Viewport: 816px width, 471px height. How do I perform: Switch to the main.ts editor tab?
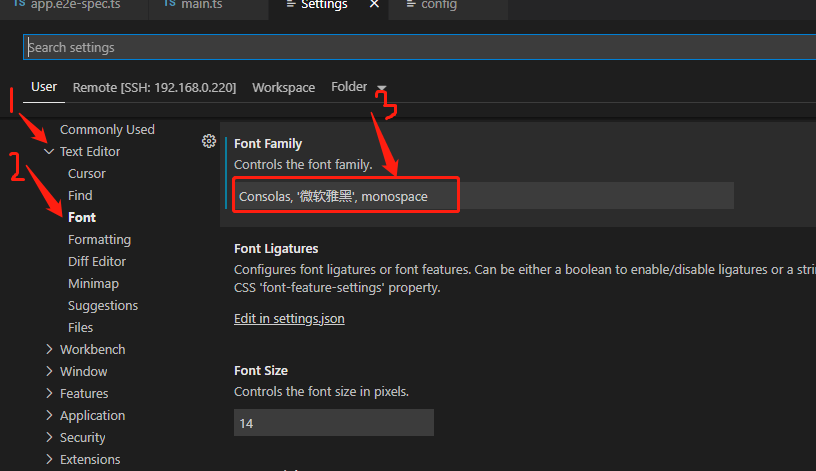point(208,5)
